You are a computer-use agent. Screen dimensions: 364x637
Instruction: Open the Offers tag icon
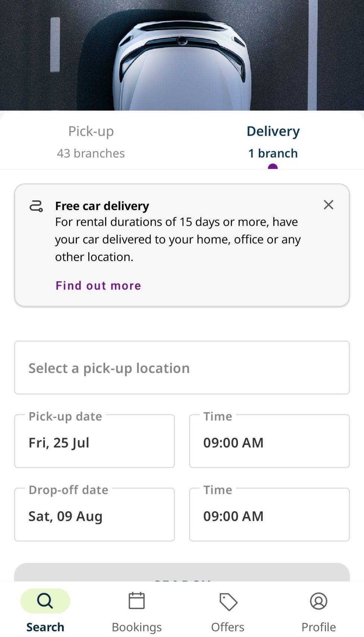click(228, 602)
